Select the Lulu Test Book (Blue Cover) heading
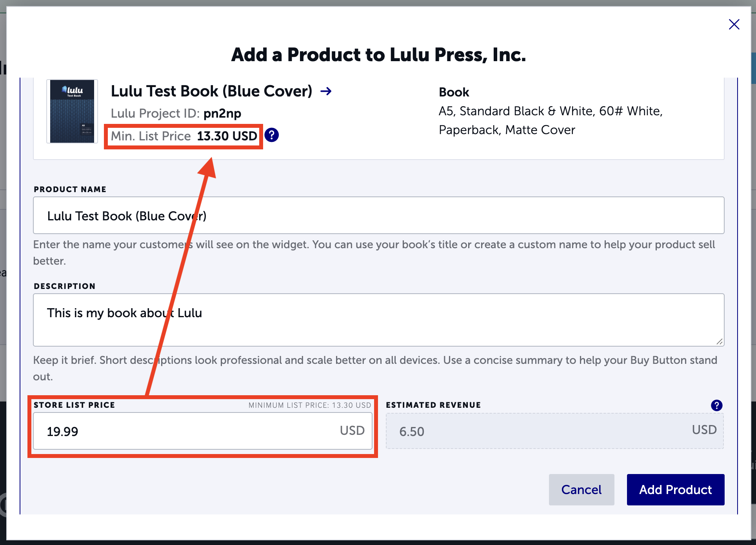Viewport: 756px width, 545px height. [x=211, y=91]
